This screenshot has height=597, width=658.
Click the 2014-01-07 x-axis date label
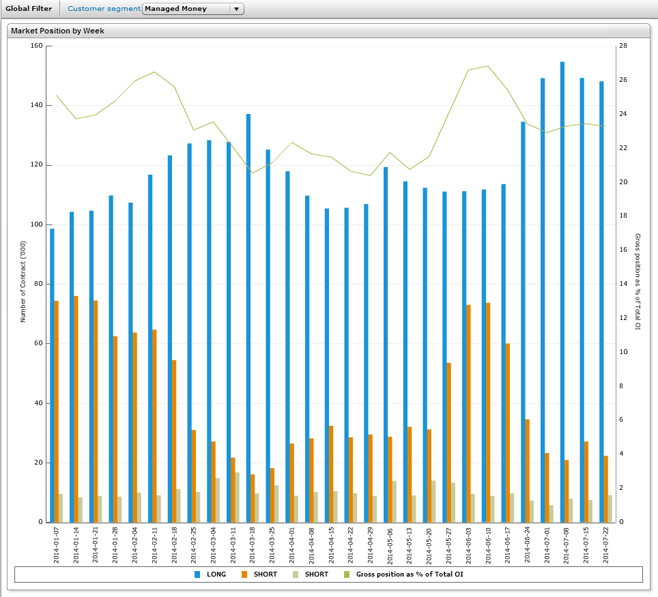click(56, 545)
